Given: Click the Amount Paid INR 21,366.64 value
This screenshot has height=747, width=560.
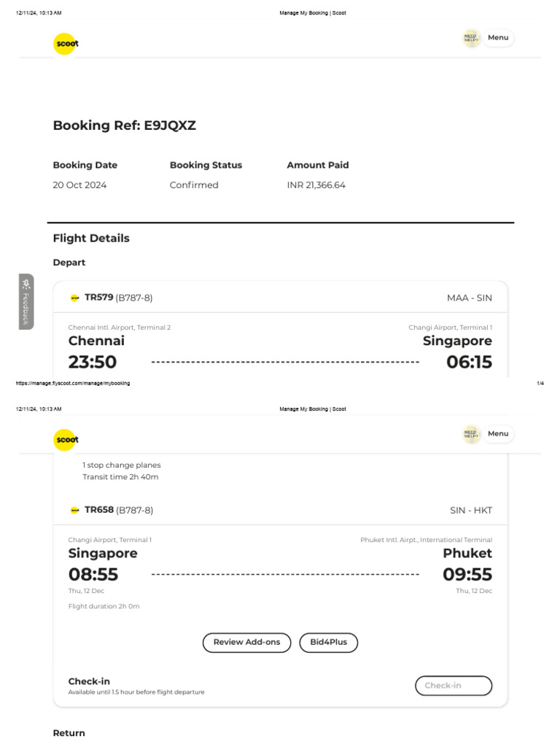Looking at the screenshot, I should [316, 185].
